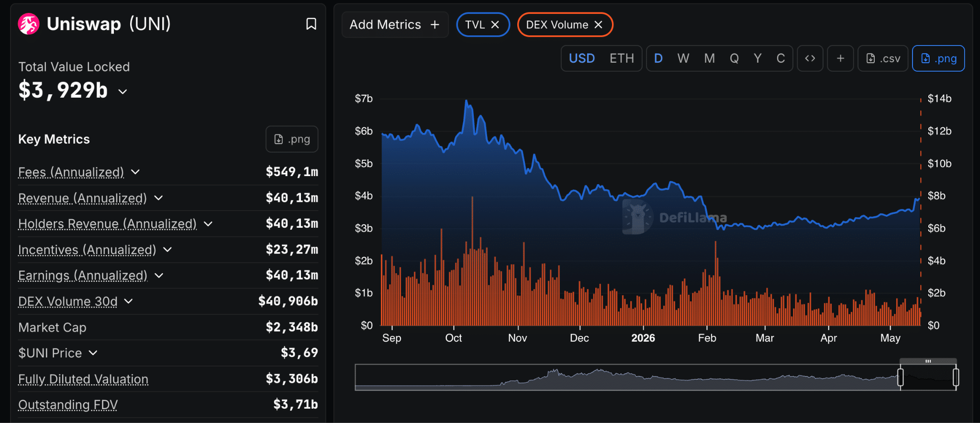980x423 pixels.
Task: Click the $UNI Price value $3,69
Action: 300,353
